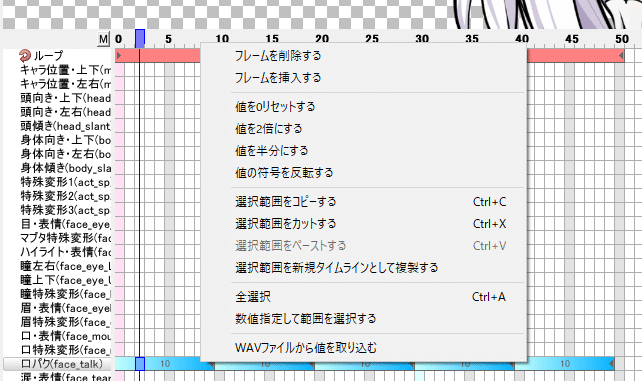Select the 頭向き・上下(head parameter row
The width and height of the screenshot is (642, 381).
coord(66,98)
